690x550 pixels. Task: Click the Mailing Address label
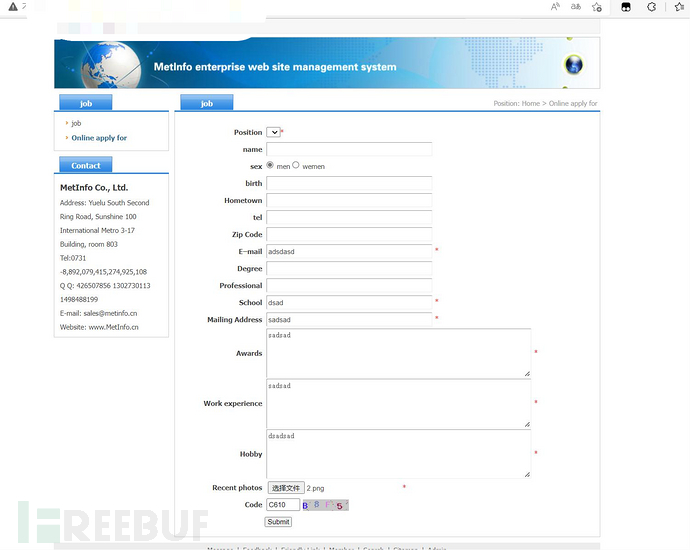(235, 319)
